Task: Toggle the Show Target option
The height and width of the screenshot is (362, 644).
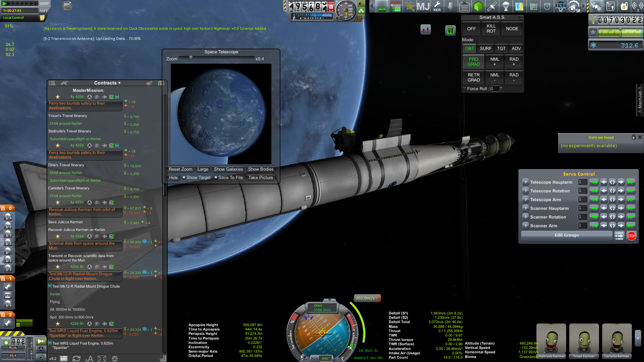Action: pyautogui.click(x=184, y=177)
